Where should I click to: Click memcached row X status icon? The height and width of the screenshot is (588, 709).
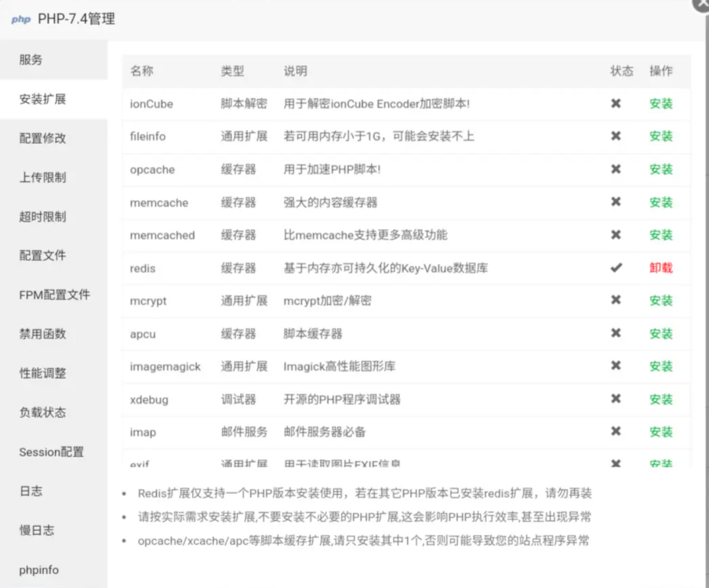tap(616, 235)
